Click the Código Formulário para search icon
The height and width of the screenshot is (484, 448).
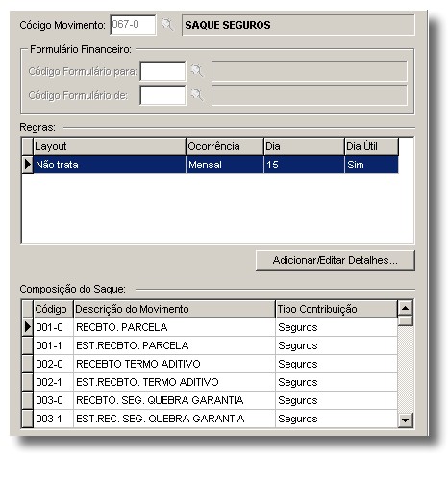pos(197,71)
